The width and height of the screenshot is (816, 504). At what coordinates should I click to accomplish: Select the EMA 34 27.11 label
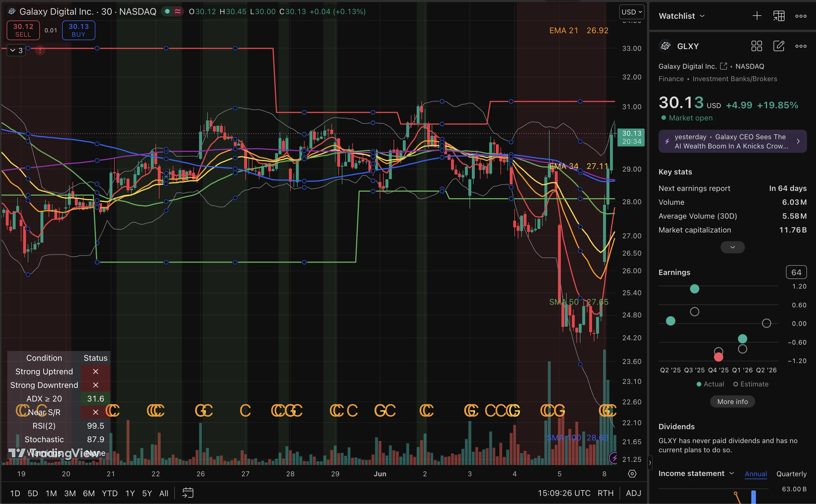(x=578, y=166)
